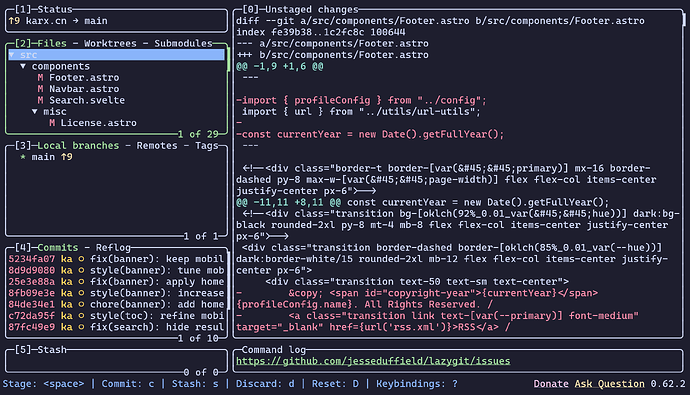Click star icon beside main branch
The width and height of the screenshot is (690, 395).
click(23, 157)
